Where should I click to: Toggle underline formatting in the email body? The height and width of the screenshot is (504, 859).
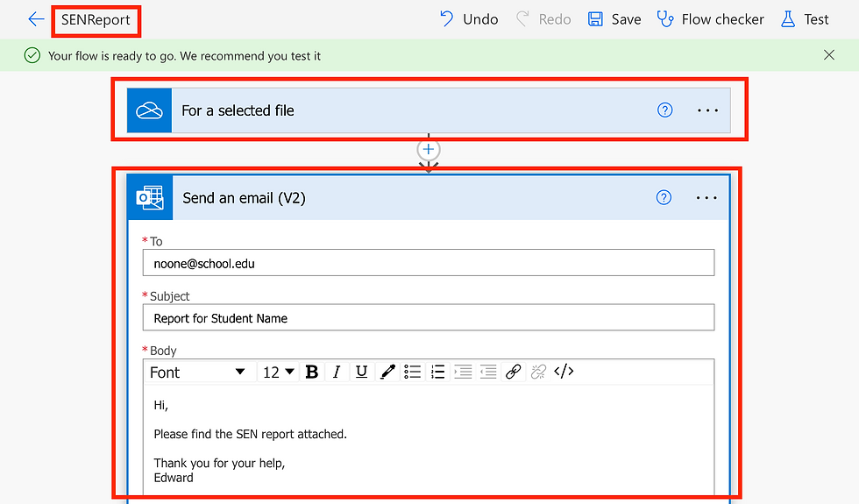click(x=361, y=372)
